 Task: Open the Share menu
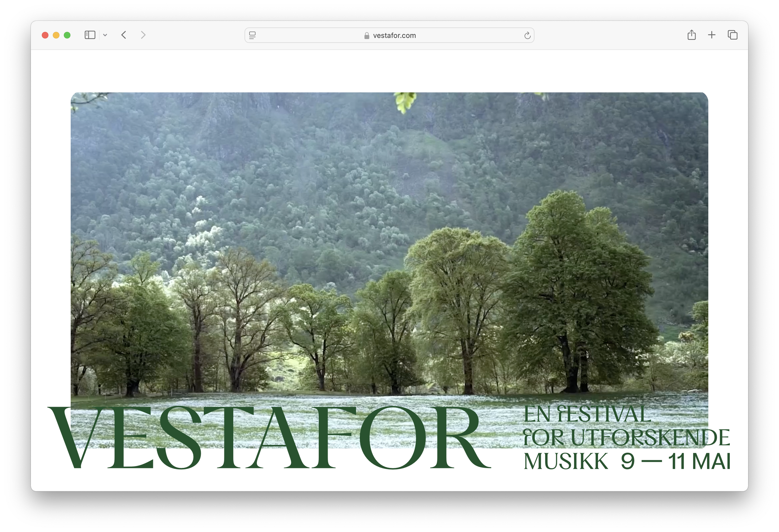coord(691,35)
